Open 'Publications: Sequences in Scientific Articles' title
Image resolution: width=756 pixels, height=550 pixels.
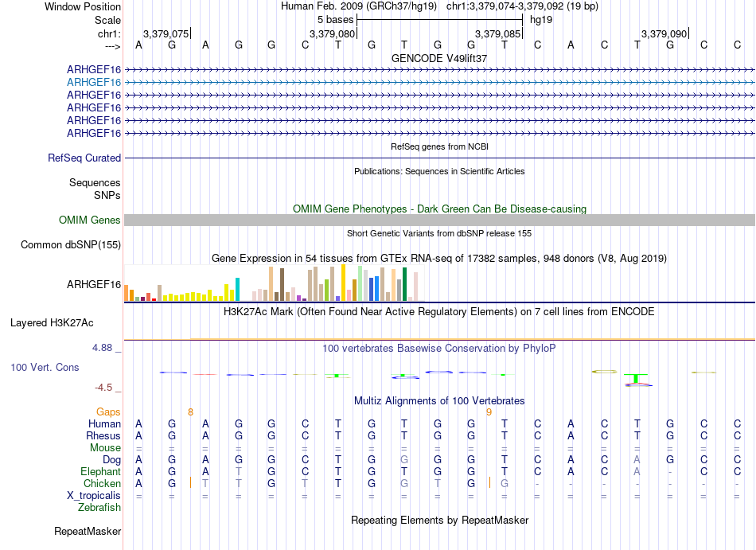(439, 171)
